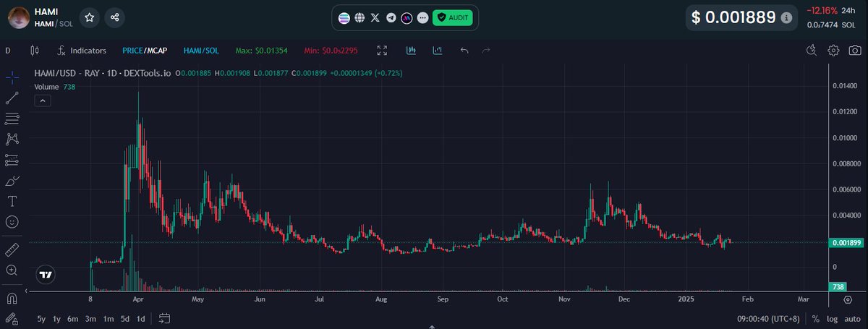This screenshot has width=868, height=329.
Task: Click the -12.16% 24h change value
Action: 822,11
